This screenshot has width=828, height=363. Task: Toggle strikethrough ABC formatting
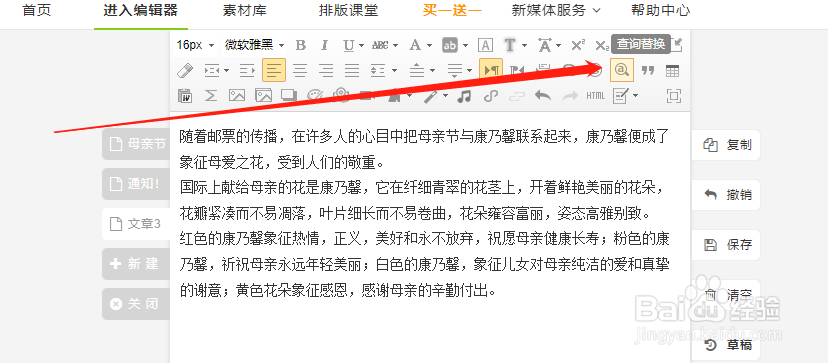(x=380, y=45)
